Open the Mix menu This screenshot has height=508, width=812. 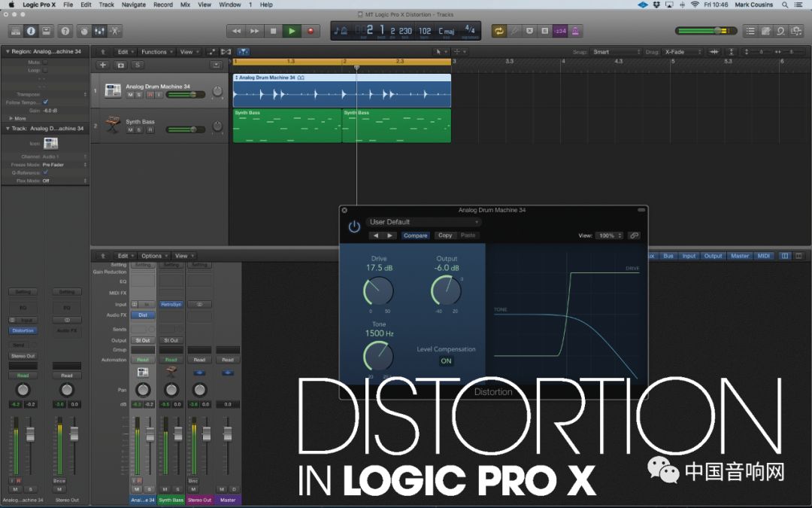pos(185,5)
